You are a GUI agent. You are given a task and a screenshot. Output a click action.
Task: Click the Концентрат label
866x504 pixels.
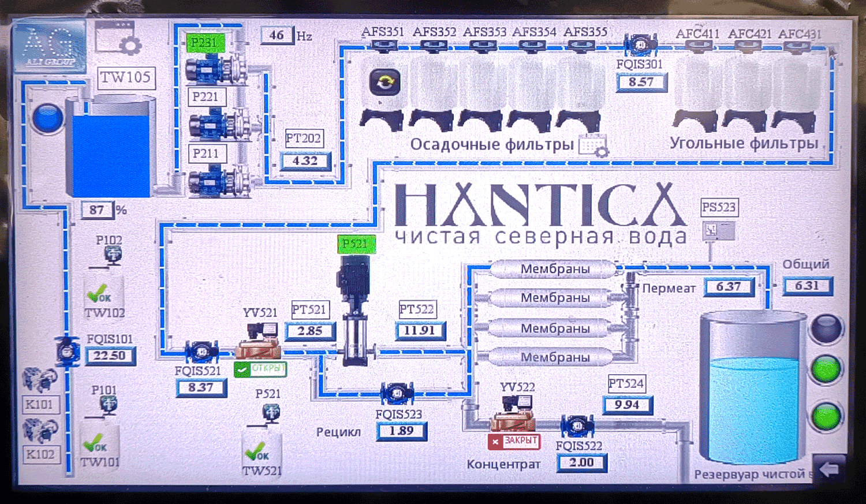coord(503,464)
